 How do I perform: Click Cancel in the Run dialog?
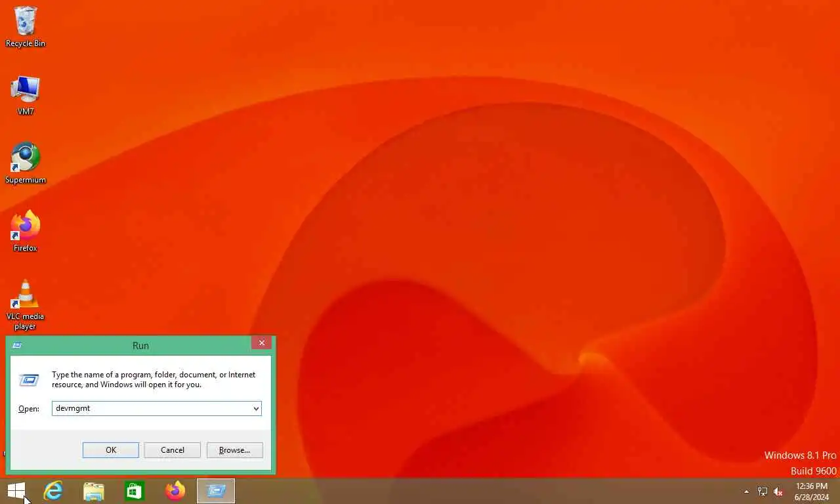point(173,450)
